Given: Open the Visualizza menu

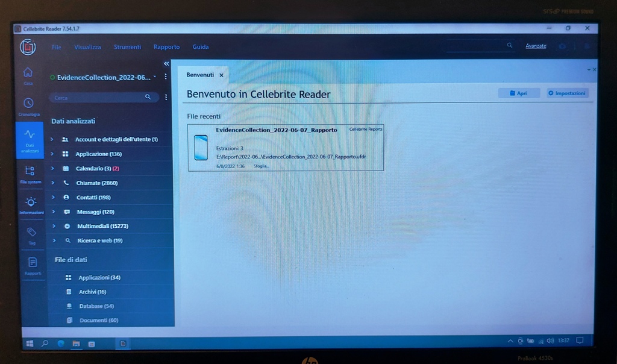Looking at the screenshot, I should pyautogui.click(x=87, y=47).
